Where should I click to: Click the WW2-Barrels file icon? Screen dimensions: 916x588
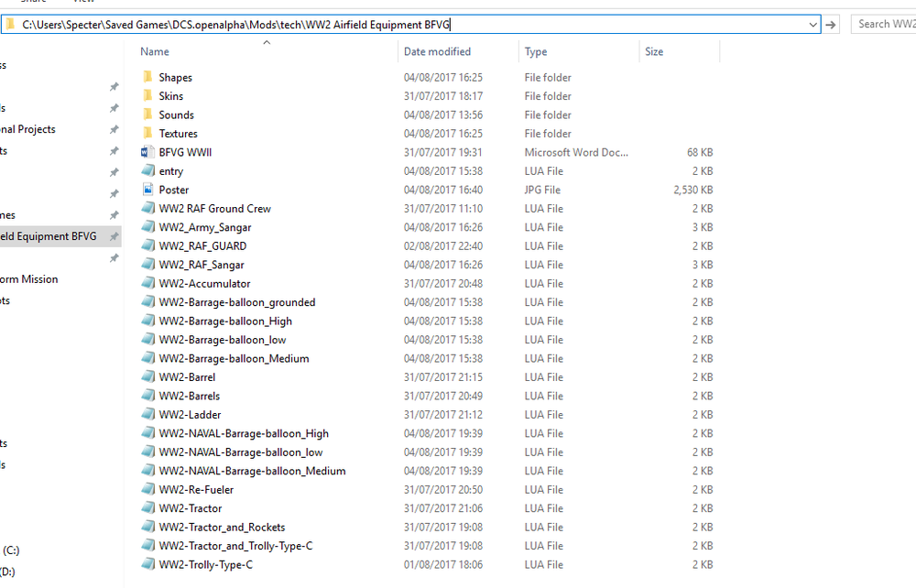(x=147, y=396)
